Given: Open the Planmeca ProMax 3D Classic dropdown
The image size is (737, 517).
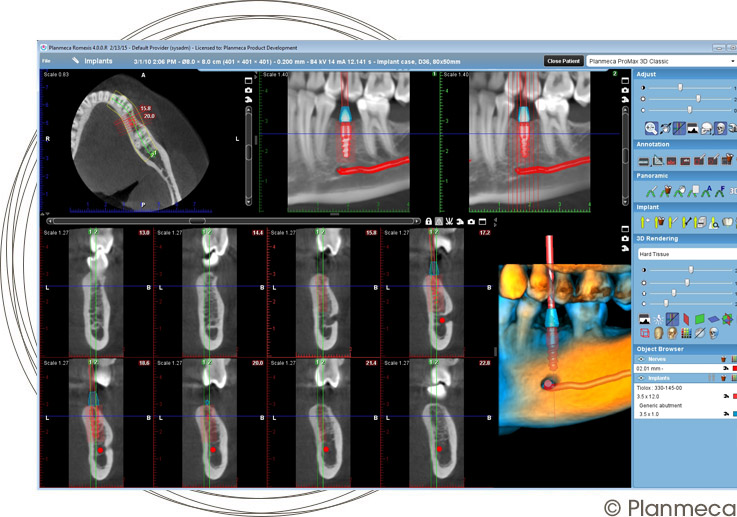Looking at the screenshot, I should point(661,61).
